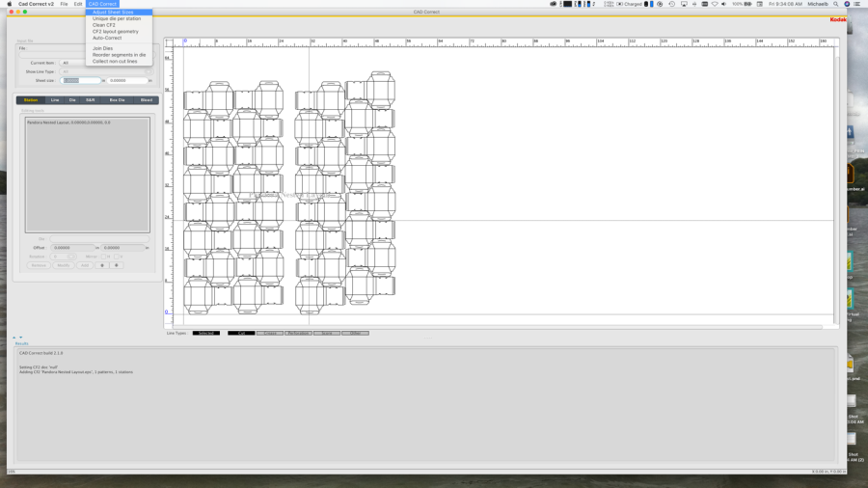This screenshot has width=868, height=488.
Task: Toggle the Mirror V checkbox
Action: pos(118,257)
